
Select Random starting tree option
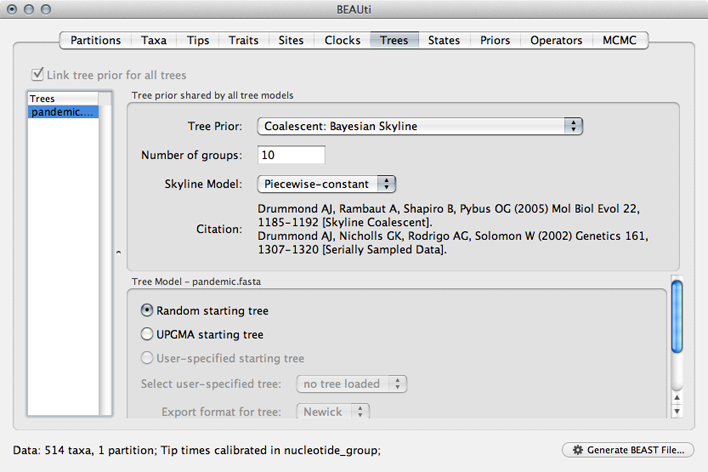148,311
